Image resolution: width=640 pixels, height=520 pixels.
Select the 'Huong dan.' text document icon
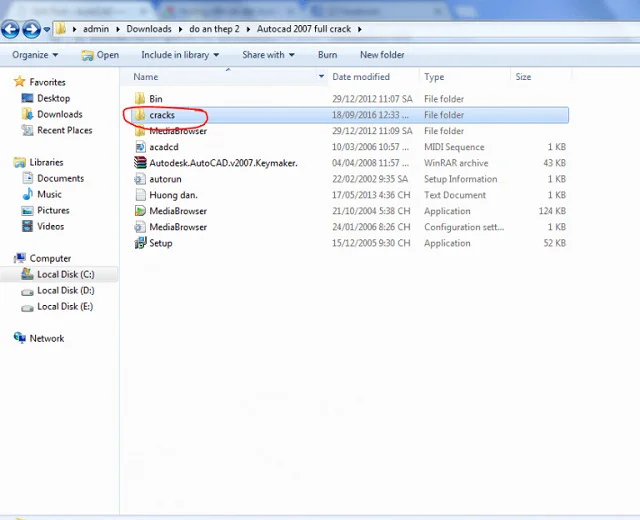click(140, 195)
